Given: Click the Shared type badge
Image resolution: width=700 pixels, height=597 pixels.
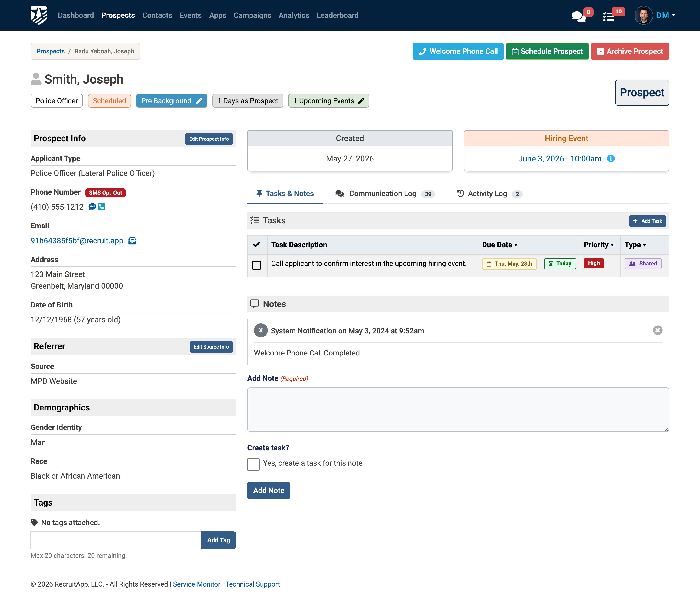Looking at the screenshot, I should tap(643, 263).
